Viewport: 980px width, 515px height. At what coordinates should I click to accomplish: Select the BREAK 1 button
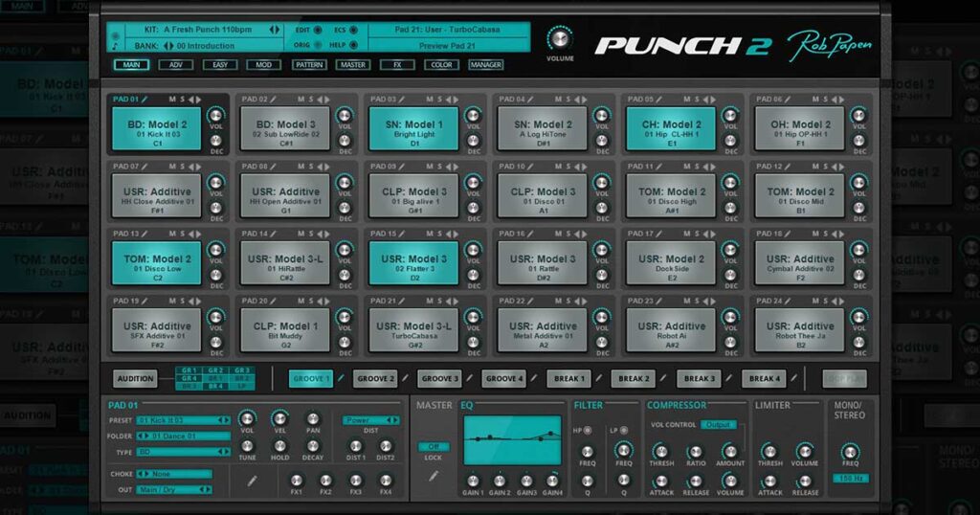[568, 379]
